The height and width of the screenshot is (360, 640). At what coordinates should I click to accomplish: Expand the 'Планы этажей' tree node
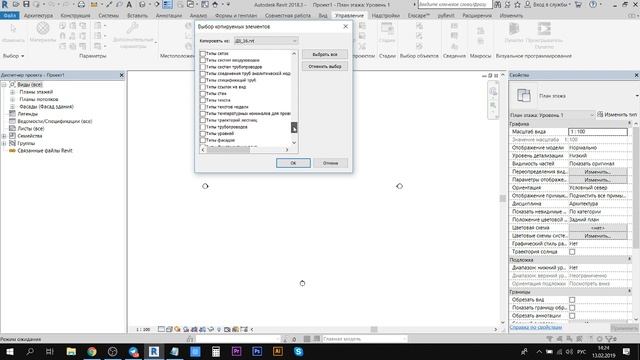click(x=12, y=92)
